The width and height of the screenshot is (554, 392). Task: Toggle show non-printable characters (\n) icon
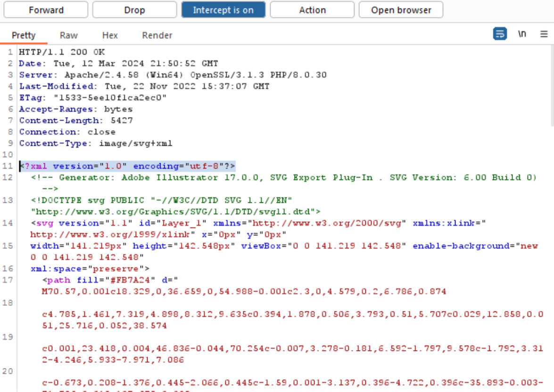click(x=522, y=34)
